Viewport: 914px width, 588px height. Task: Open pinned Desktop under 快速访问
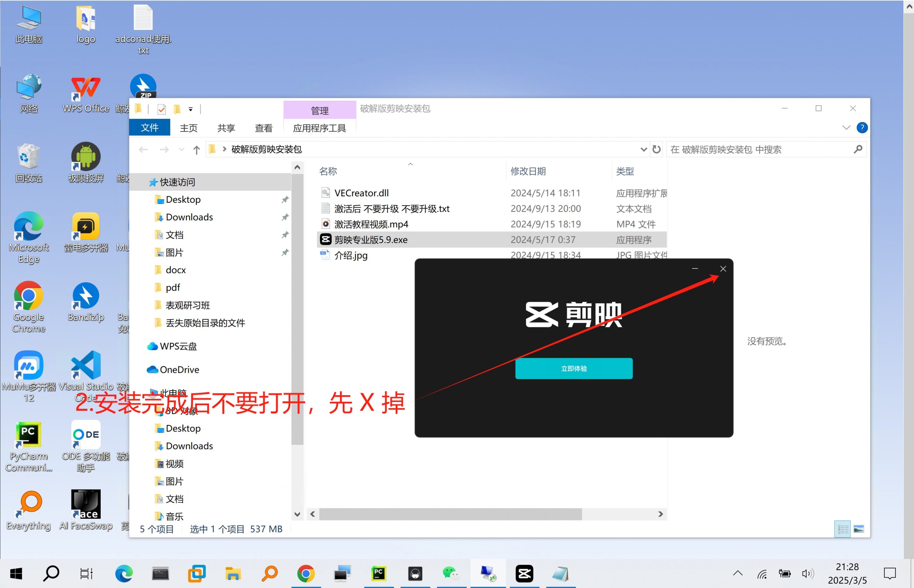183,200
